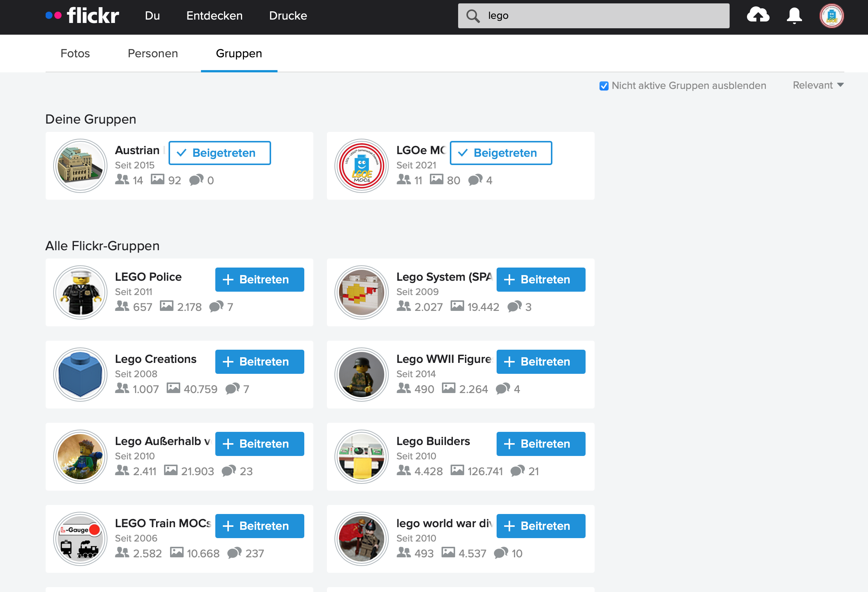The width and height of the screenshot is (868, 592).
Task: Click the members icon for Lego Builders
Action: [x=404, y=470]
